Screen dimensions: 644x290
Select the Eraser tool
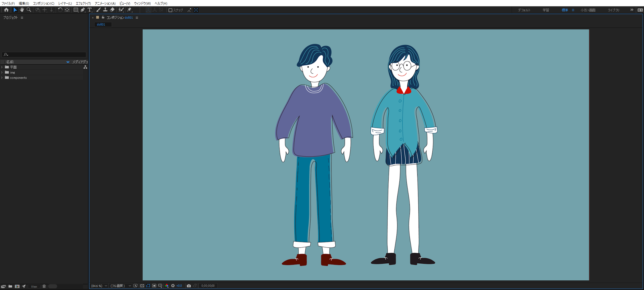click(112, 10)
